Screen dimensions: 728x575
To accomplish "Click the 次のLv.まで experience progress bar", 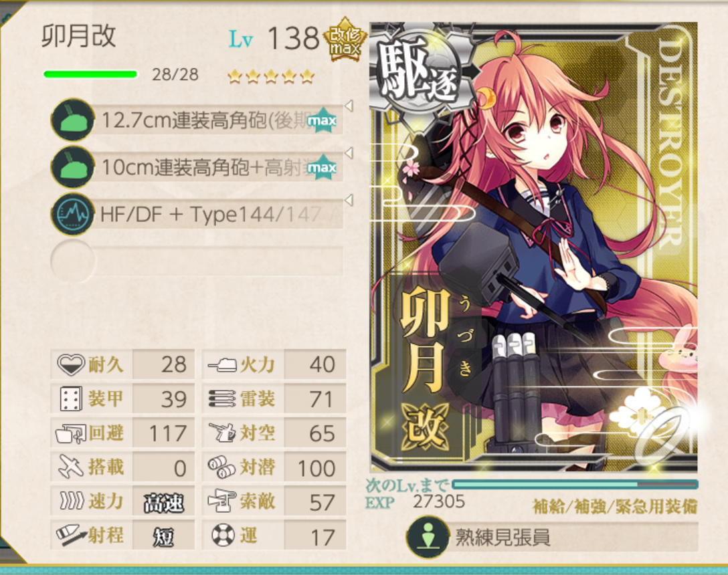I will click(575, 485).
